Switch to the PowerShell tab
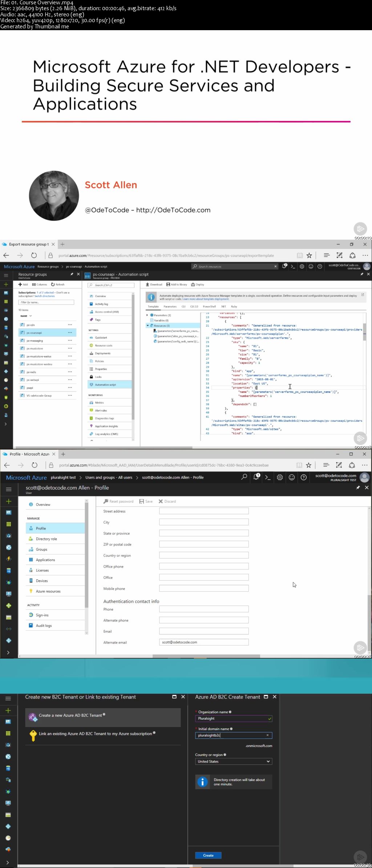Screen dimensions: 372x868 tap(209, 307)
